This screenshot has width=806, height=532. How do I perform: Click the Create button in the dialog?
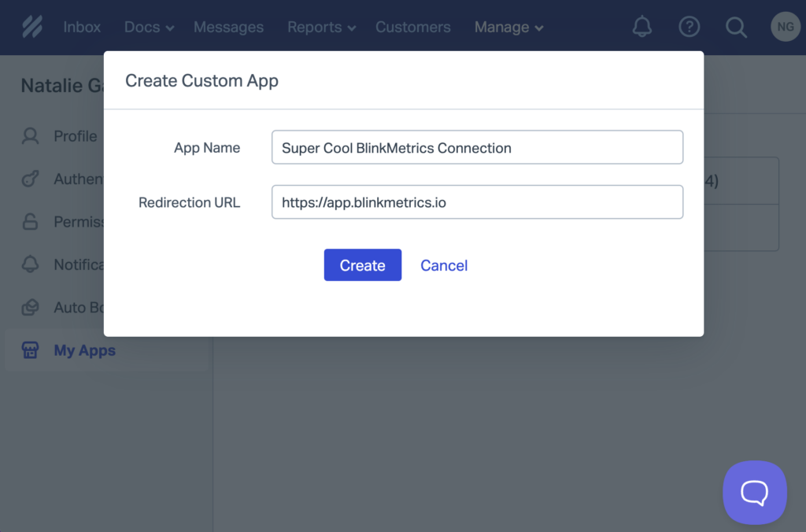(x=362, y=265)
